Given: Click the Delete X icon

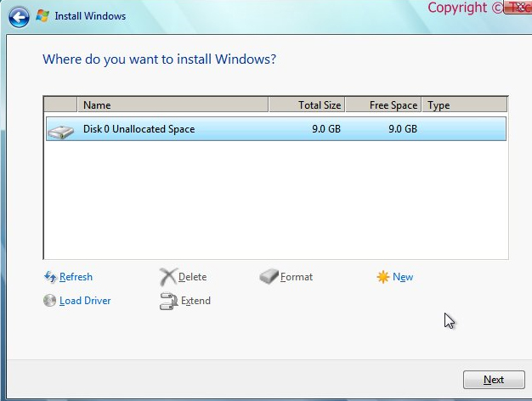Looking at the screenshot, I should click(168, 277).
